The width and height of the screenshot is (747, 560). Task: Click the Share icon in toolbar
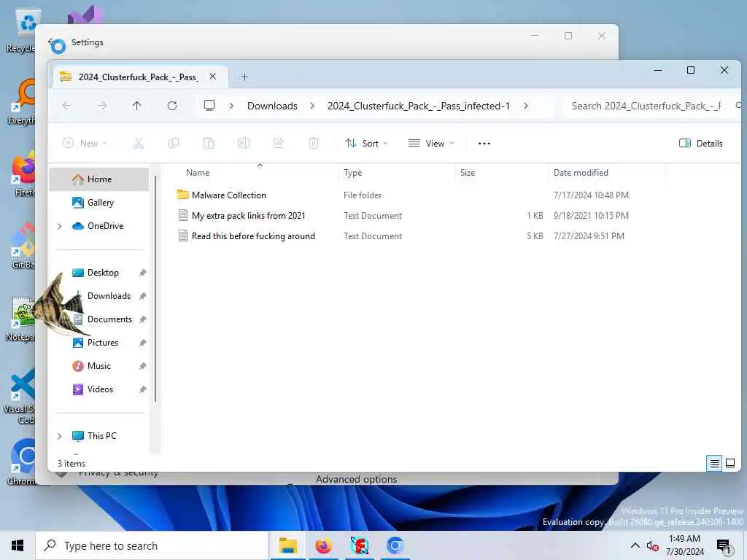click(x=278, y=144)
